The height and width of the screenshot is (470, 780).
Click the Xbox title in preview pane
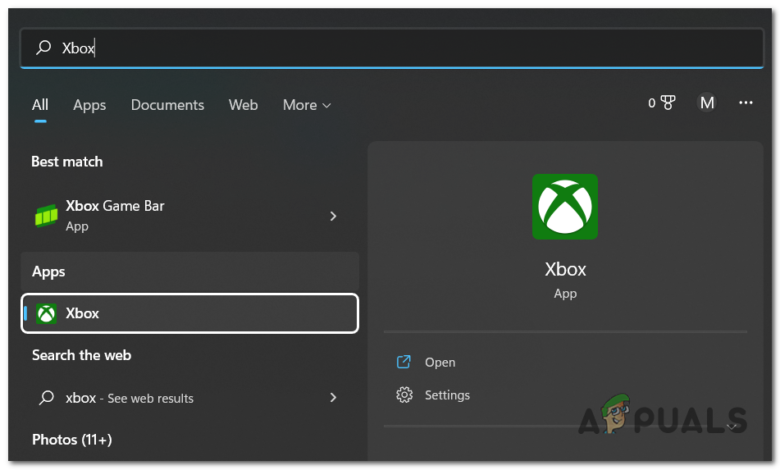(565, 269)
